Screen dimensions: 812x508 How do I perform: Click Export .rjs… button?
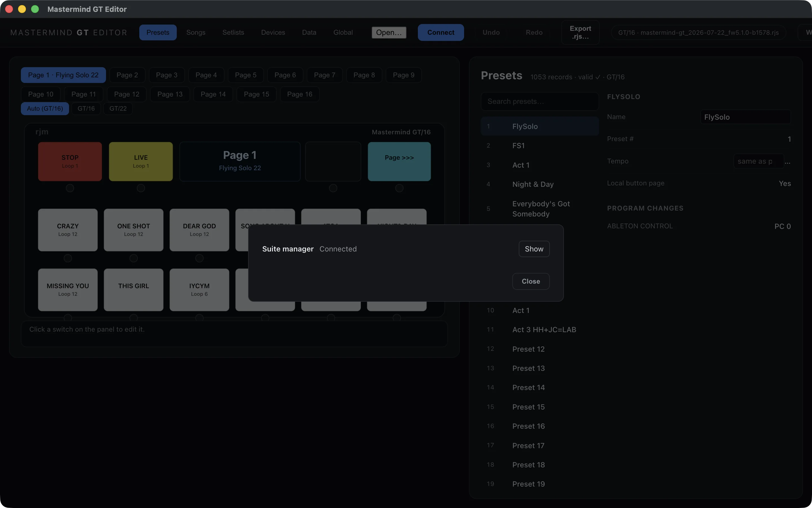coord(580,32)
